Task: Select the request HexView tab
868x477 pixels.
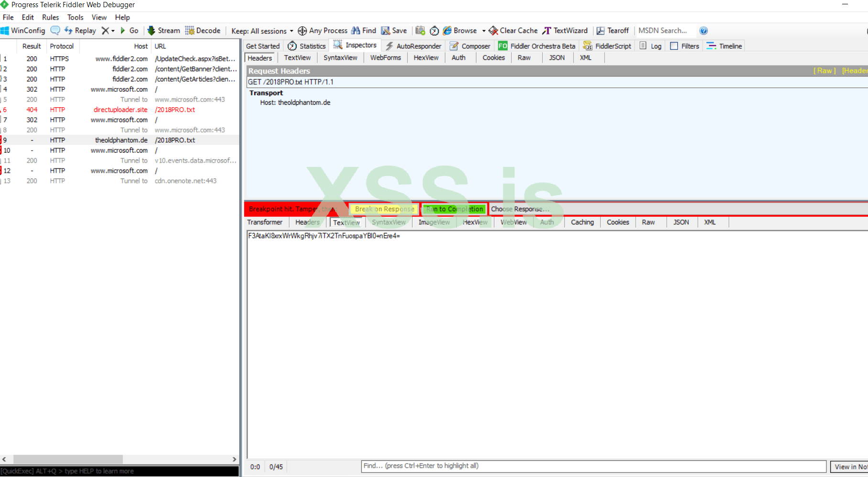Action: pyautogui.click(x=426, y=58)
